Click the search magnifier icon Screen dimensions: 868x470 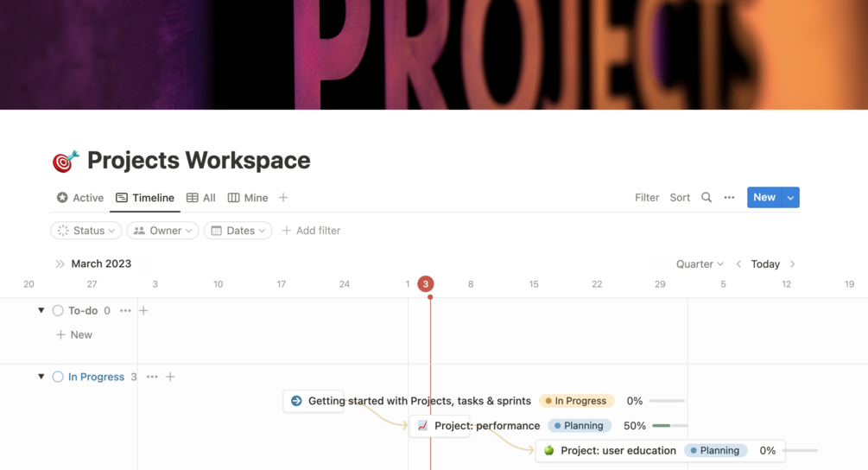706,198
